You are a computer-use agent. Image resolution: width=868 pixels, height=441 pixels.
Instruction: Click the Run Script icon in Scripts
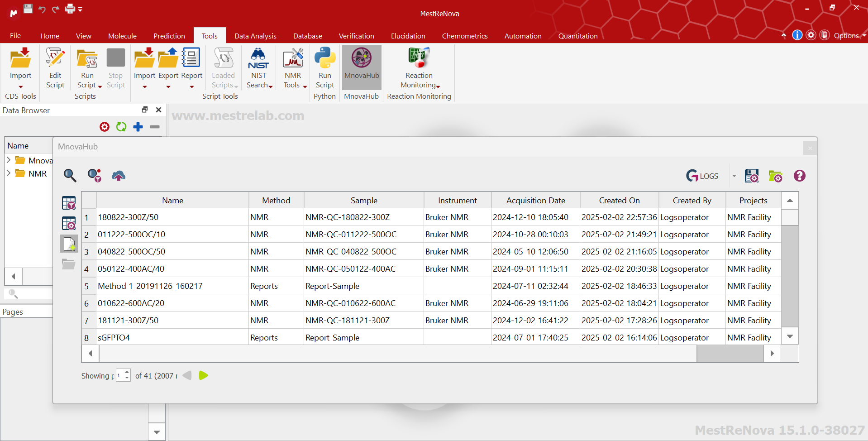[87, 58]
